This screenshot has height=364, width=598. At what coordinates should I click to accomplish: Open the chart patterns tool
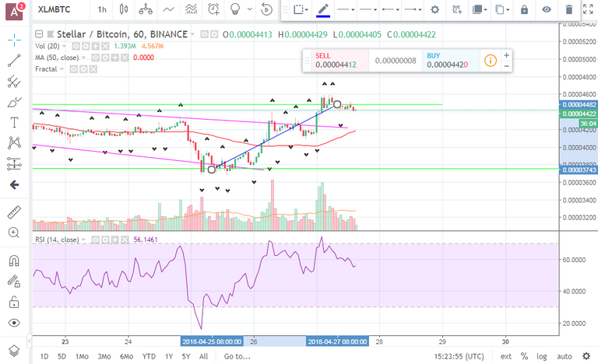pyautogui.click(x=14, y=143)
